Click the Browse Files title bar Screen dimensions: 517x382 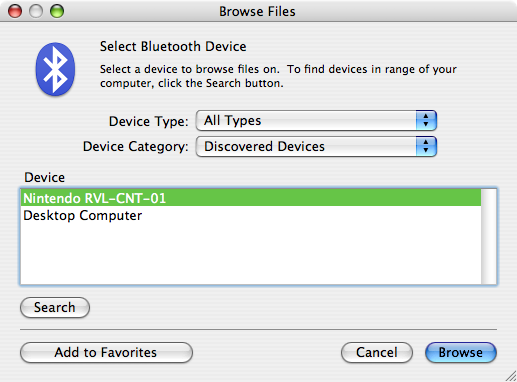click(x=257, y=11)
